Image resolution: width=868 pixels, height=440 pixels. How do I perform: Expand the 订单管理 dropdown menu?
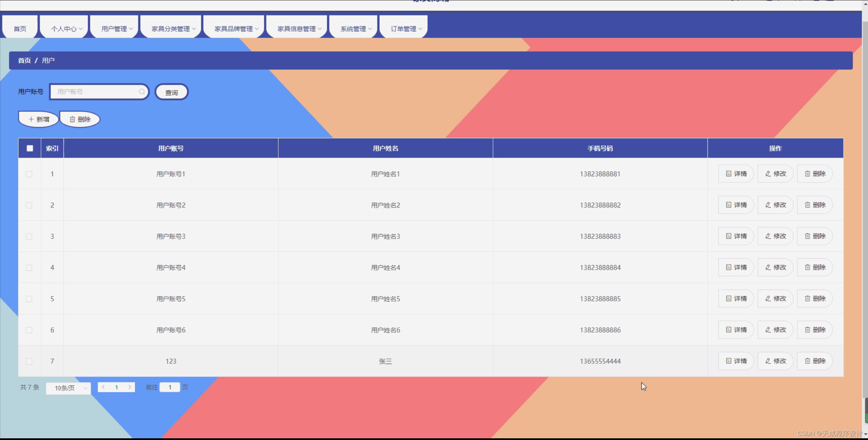point(403,28)
